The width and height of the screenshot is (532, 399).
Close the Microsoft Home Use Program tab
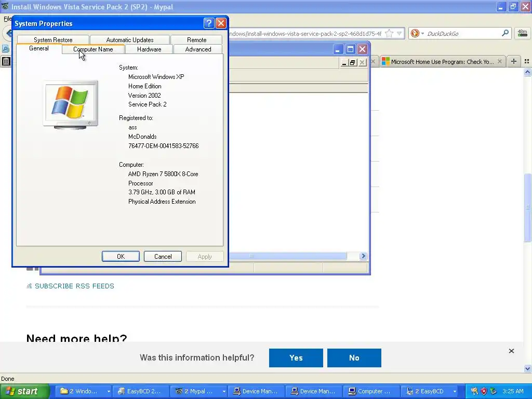click(499, 61)
